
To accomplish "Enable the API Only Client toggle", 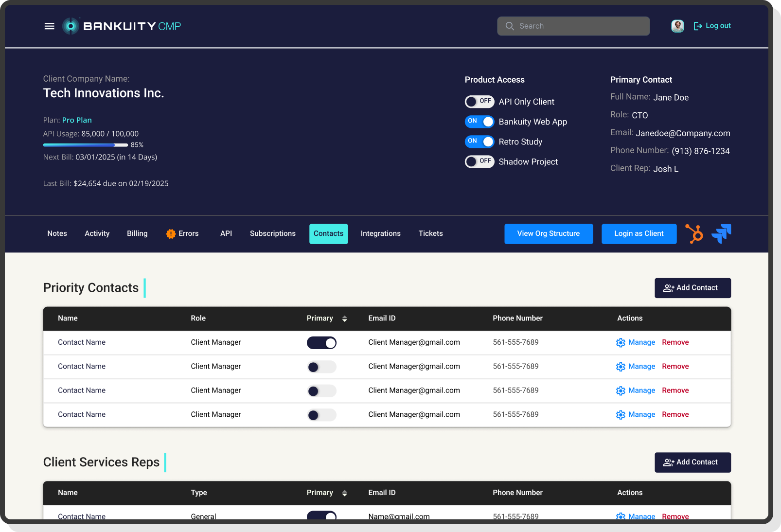I will coord(479,102).
